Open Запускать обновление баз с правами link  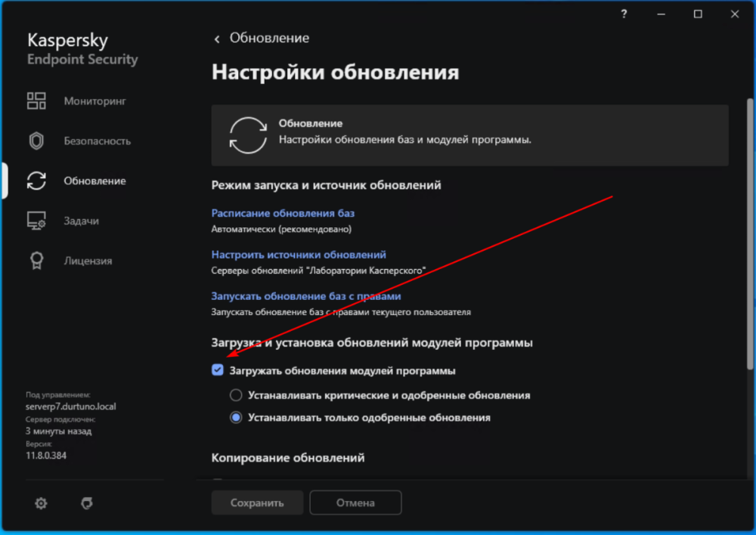306,296
